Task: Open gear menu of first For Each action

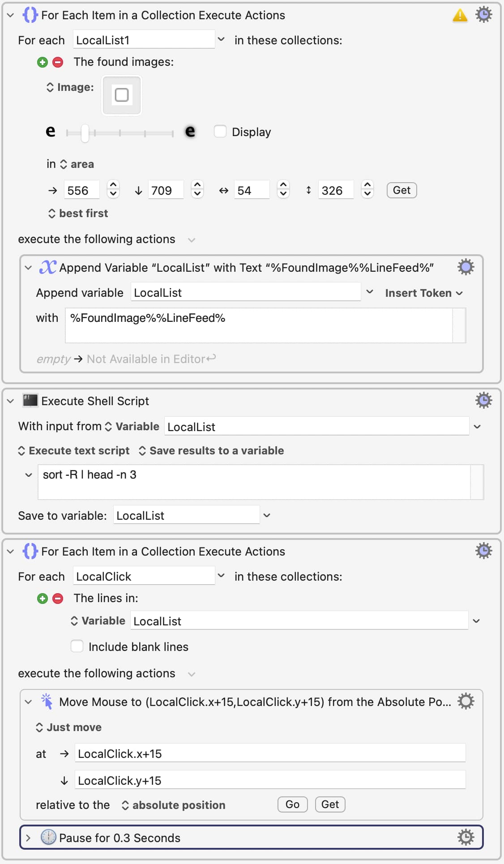Action: tap(483, 15)
